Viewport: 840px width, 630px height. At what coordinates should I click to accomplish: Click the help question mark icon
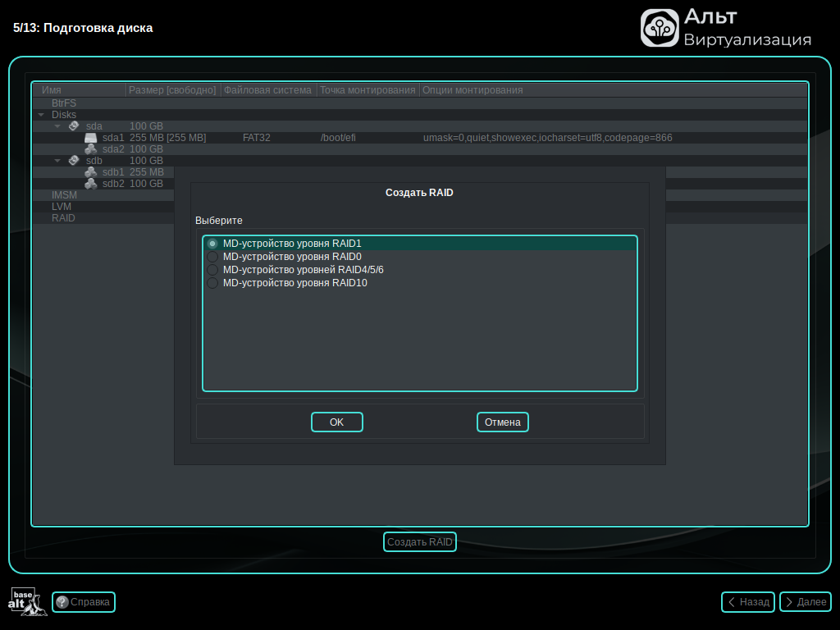[x=62, y=602]
